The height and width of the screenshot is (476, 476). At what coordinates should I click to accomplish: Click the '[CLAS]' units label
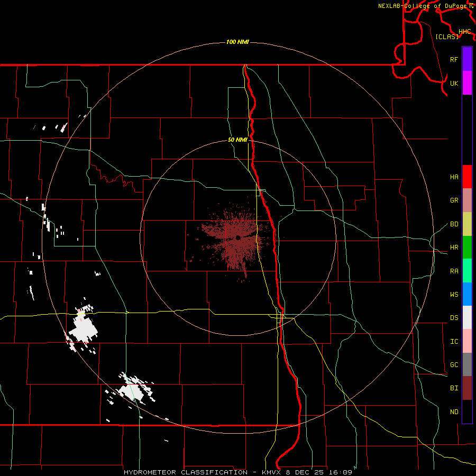click(x=447, y=36)
